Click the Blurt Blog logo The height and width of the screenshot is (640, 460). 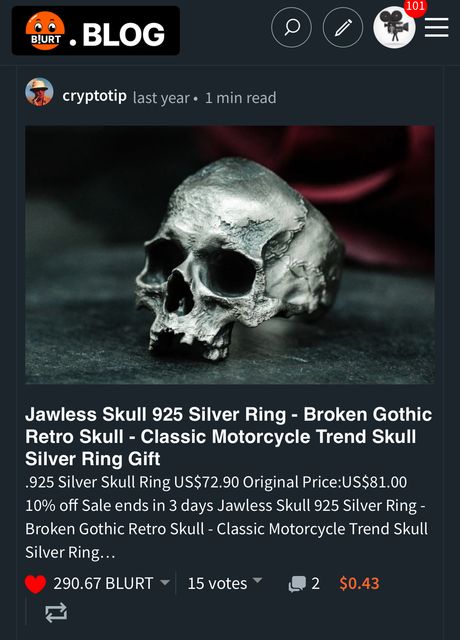coord(96,31)
